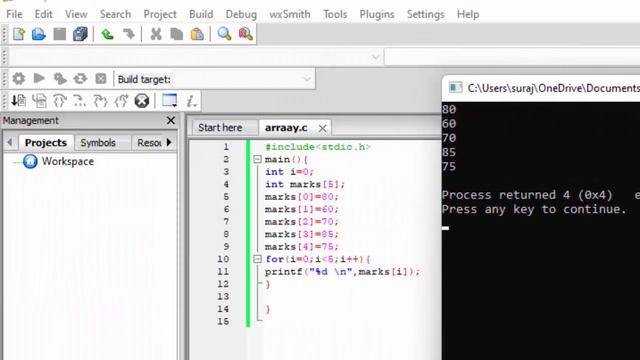Rebuild project icon
The height and width of the screenshot is (360, 640).
pyautogui.click(x=80, y=78)
